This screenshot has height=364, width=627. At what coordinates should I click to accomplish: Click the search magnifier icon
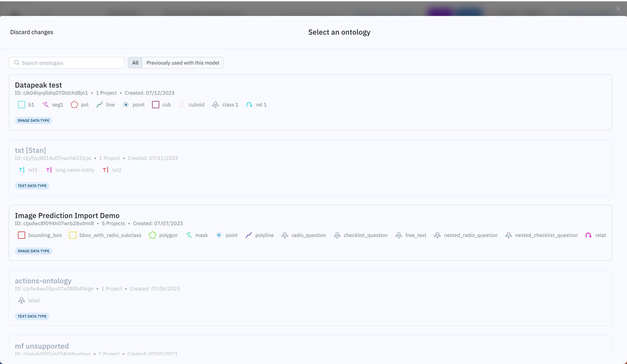17,63
